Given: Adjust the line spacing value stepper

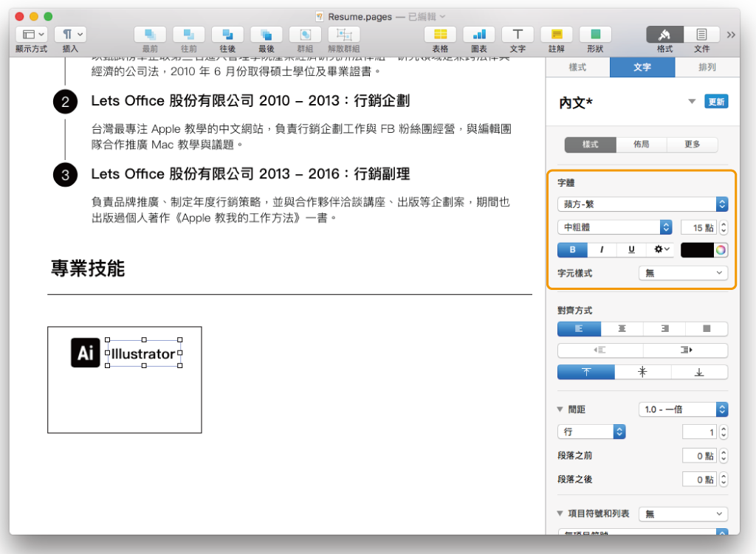Looking at the screenshot, I should click(x=724, y=432).
